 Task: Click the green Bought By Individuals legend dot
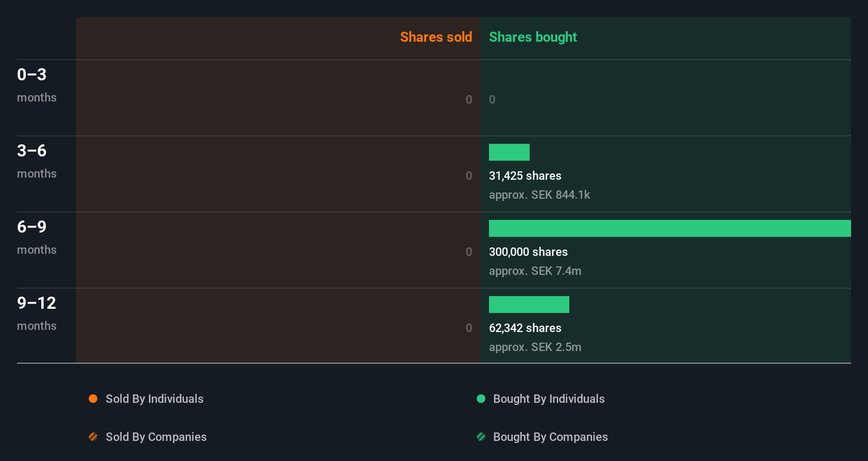click(481, 399)
